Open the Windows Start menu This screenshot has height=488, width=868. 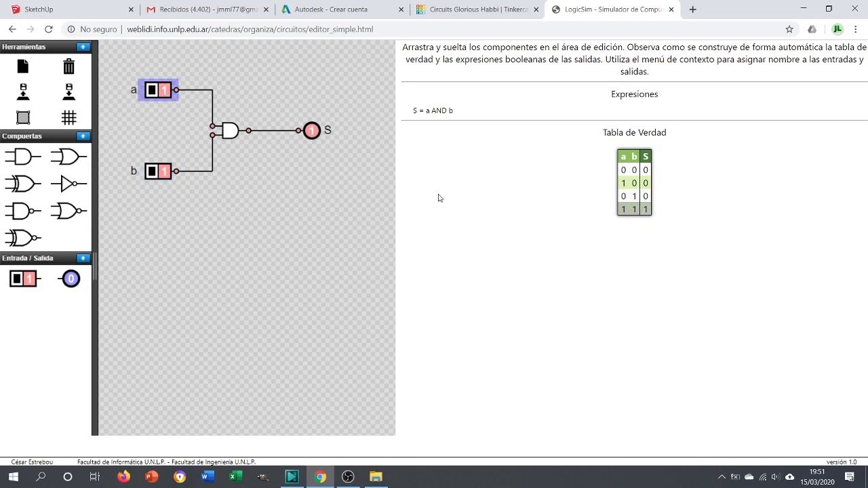[x=13, y=476]
